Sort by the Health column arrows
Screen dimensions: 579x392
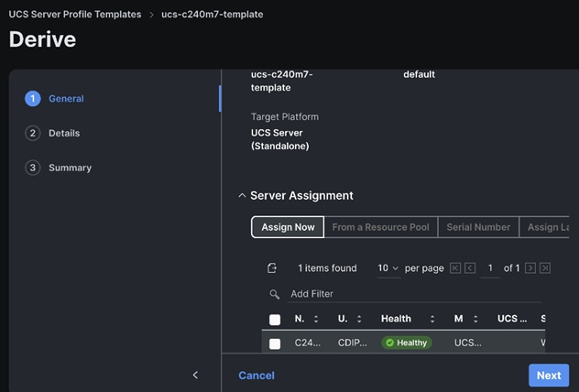coord(432,319)
